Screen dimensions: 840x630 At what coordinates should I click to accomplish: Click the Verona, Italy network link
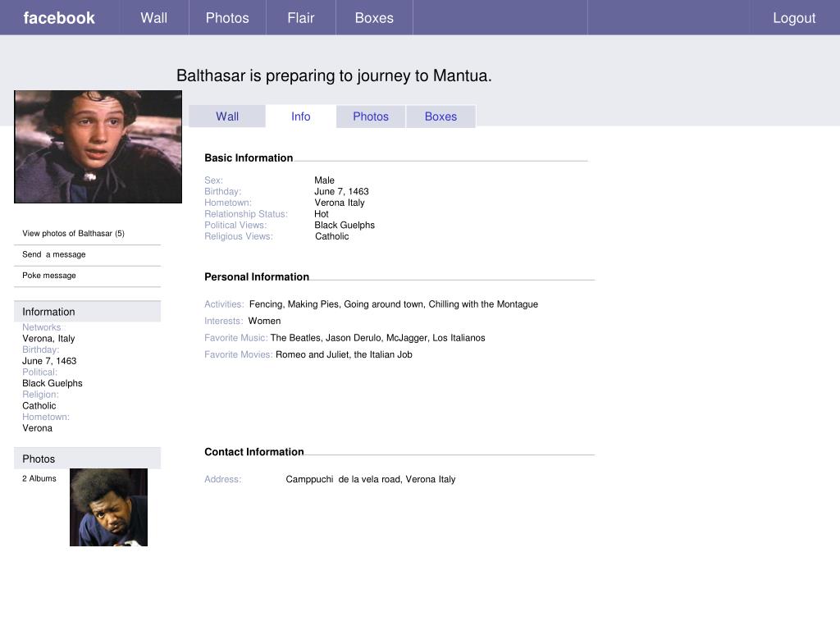tap(48, 338)
